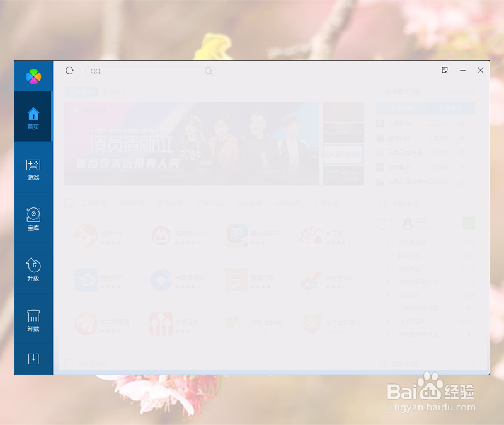Open the 演员请就位 promo banner
Viewport: 504px width, 425px height.
click(192, 144)
